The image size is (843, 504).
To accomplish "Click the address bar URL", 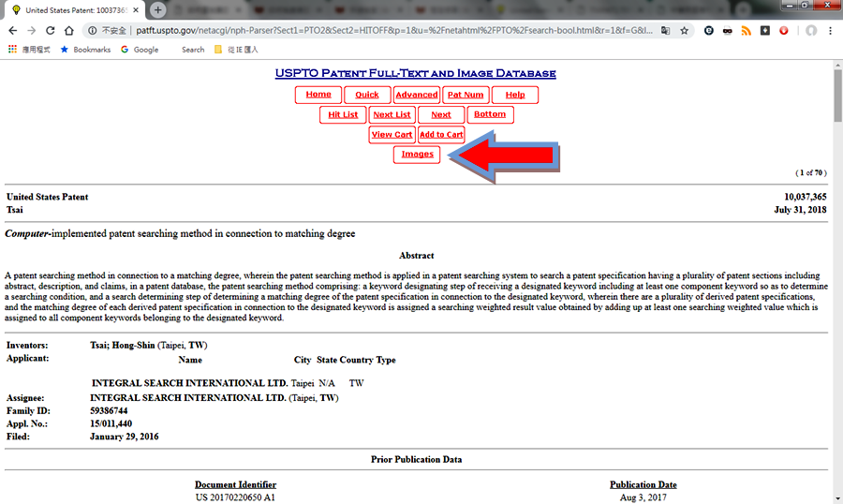I will [394, 31].
